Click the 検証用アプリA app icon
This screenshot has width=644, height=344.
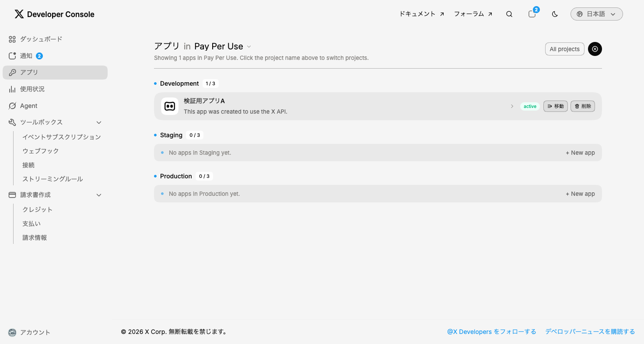tap(170, 106)
